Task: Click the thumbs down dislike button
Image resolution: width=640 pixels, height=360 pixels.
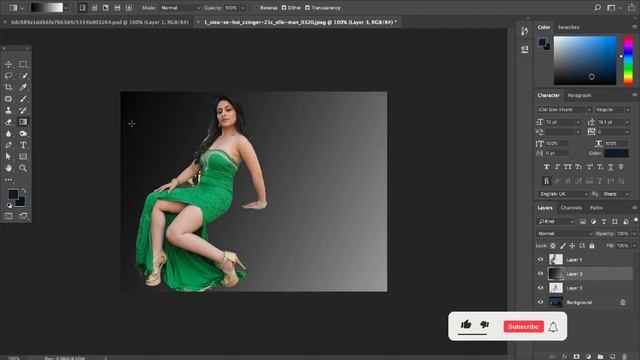Action: click(x=484, y=324)
